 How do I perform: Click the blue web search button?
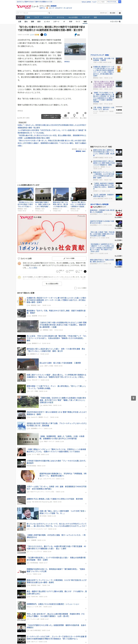120,2
